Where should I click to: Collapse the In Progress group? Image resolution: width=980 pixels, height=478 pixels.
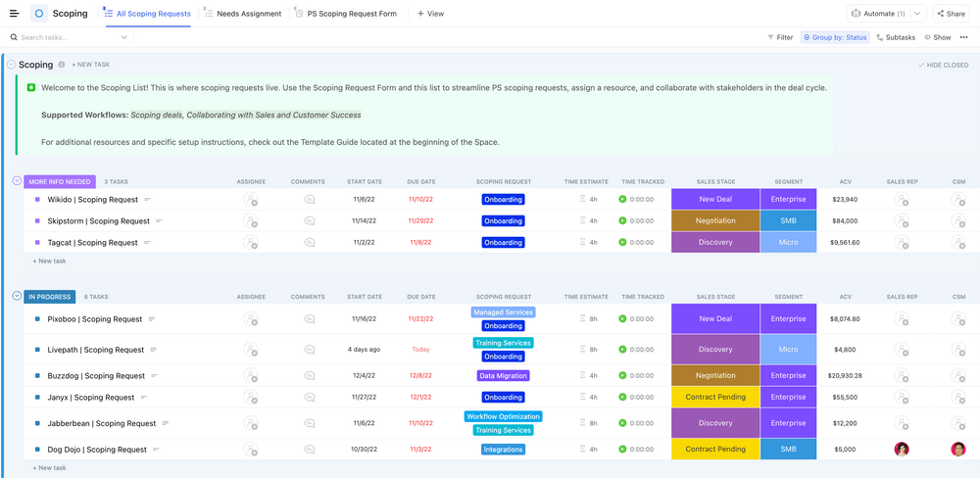pyautogui.click(x=17, y=296)
